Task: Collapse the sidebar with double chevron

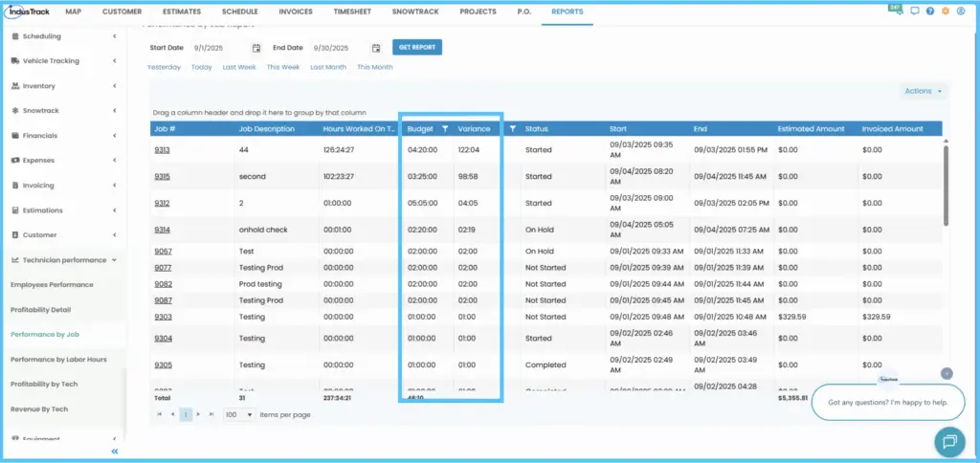Action: click(x=115, y=452)
